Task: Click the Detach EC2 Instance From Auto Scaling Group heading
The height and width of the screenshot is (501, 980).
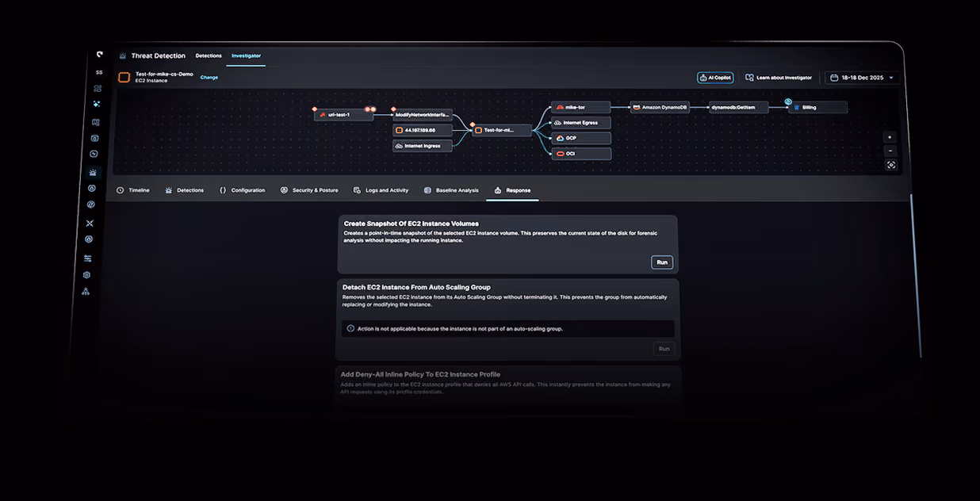Action: pos(416,287)
